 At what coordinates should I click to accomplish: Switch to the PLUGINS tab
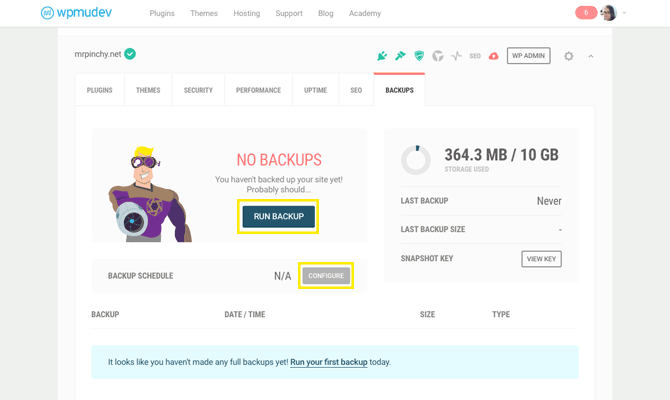[x=100, y=90]
